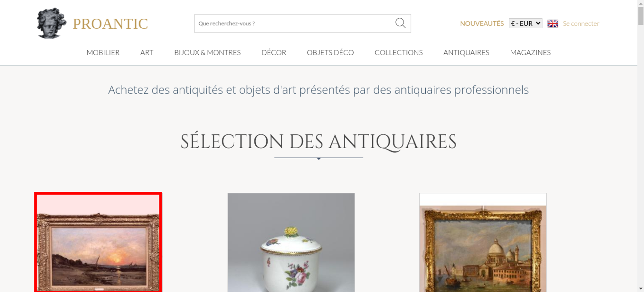The height and width of the screenshot is (292, 644).
Task: Open the Collections menu
Action: click(399, 52)
